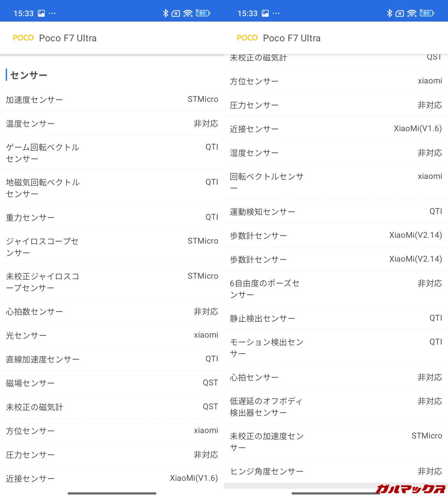Viewport: 448px width, 498px height.
Task: Select the 加速度センサー row
Action: tap(112, 99)
